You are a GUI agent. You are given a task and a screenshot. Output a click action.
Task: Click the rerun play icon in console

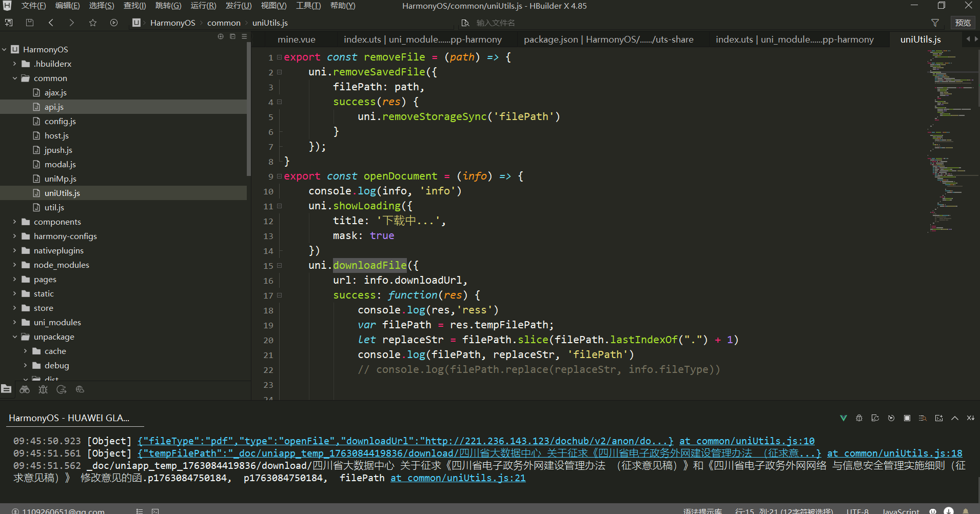point(891,418)
